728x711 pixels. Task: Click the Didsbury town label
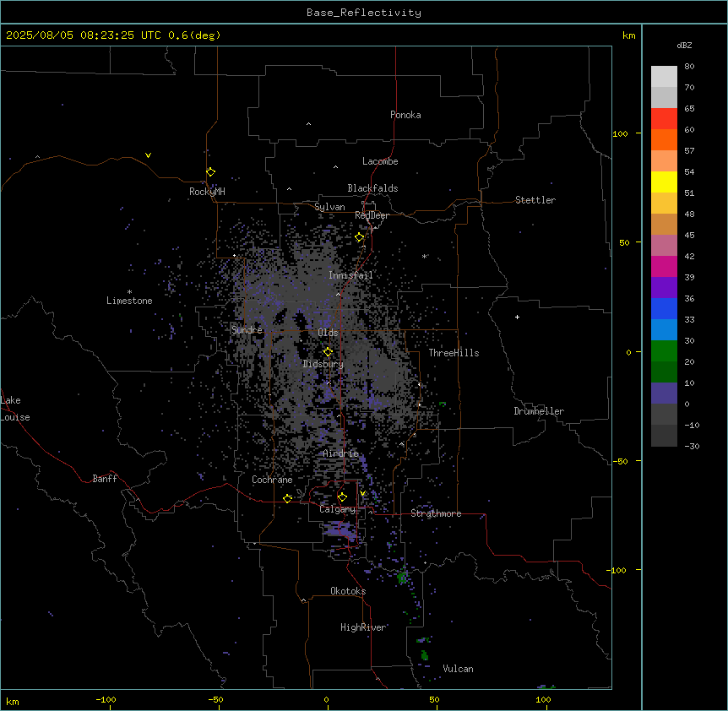click(x=323, y=364)
